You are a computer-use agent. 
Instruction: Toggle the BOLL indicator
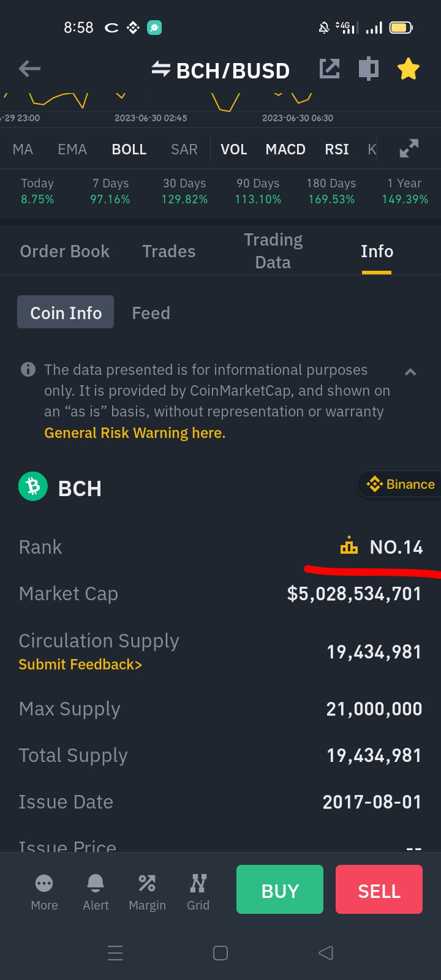click(129, 149)
